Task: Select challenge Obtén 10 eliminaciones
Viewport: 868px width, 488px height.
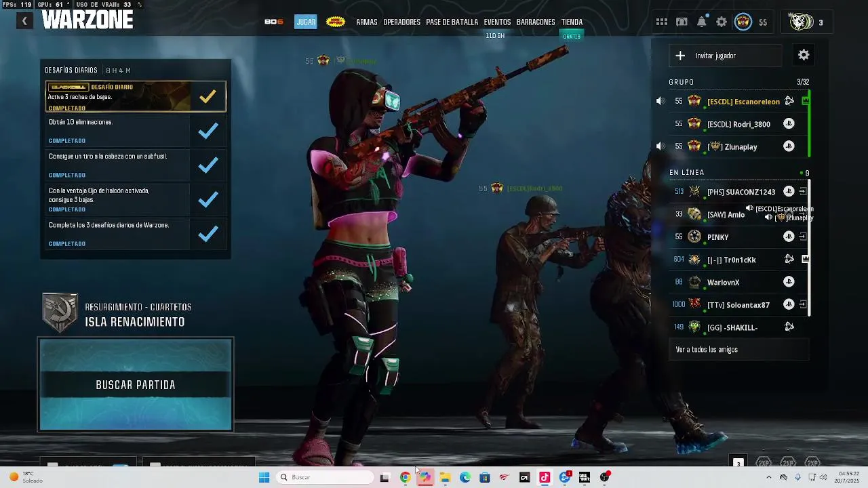Action: (x=136, y=131)
